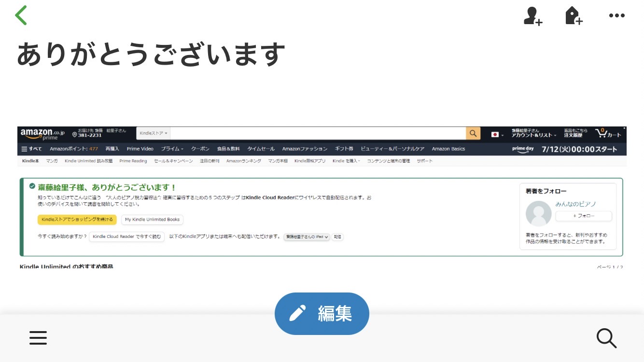Click 再購入 in the nav bar

pos(112,149)
